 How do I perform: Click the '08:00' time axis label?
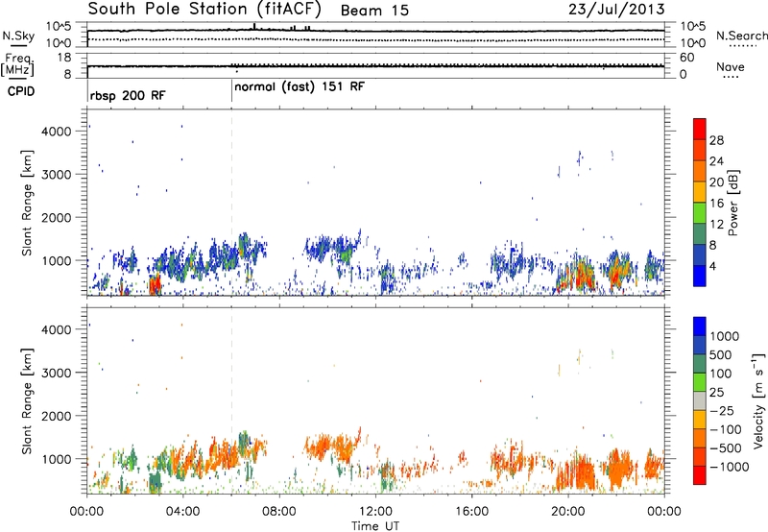279,512
